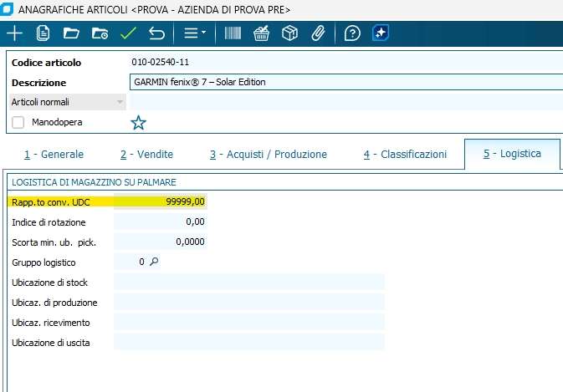Click the Gruppo logistico search magnifier
563x392 pixels.
click(x=154, y=262)
